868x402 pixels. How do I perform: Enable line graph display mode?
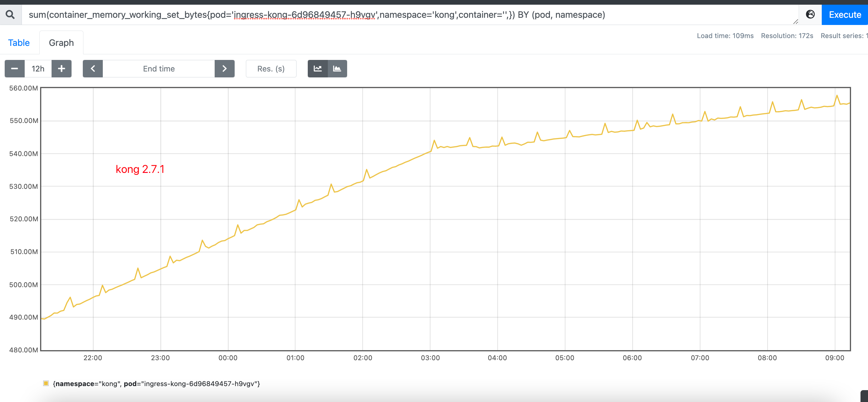coord(317,68)
